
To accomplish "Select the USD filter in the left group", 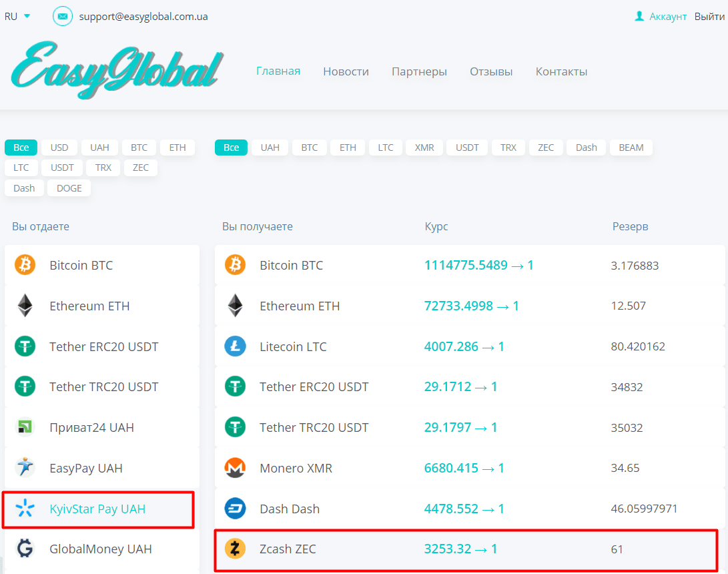I will point(59,148).
